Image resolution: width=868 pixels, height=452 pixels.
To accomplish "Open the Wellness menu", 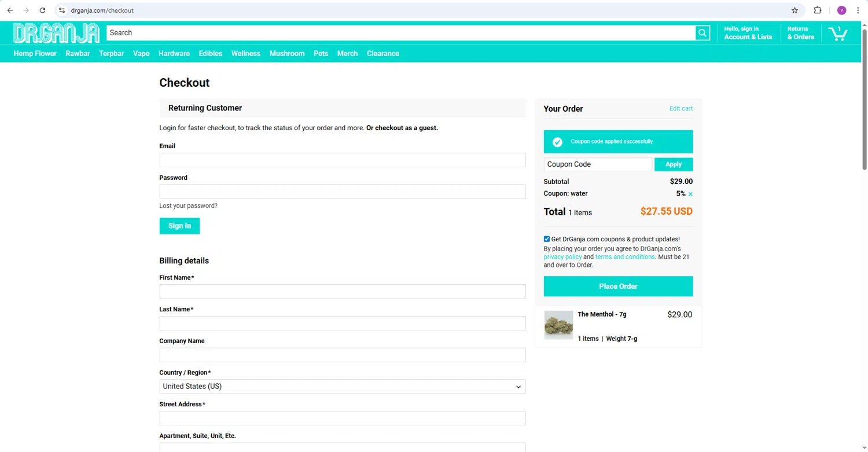I will pyautogui.click(x=246, y=53).
